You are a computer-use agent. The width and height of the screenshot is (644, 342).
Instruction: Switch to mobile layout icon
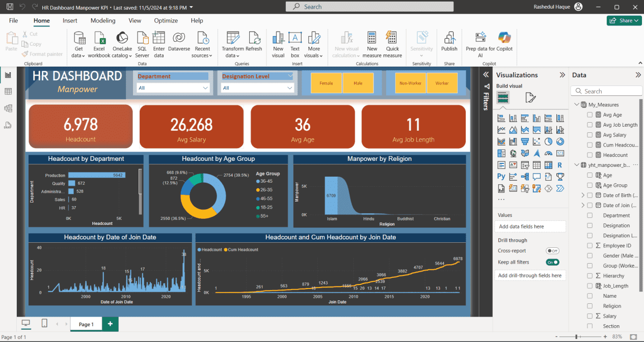pos(44,324)
